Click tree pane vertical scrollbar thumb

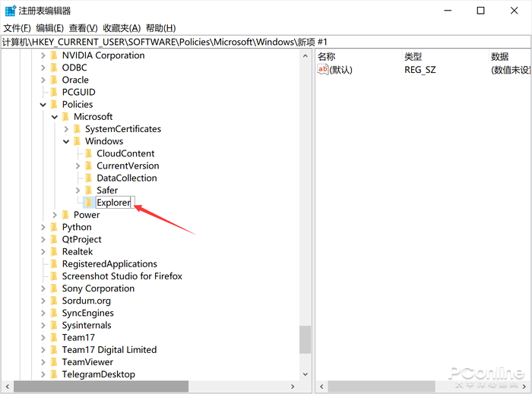tap(305, 340)
